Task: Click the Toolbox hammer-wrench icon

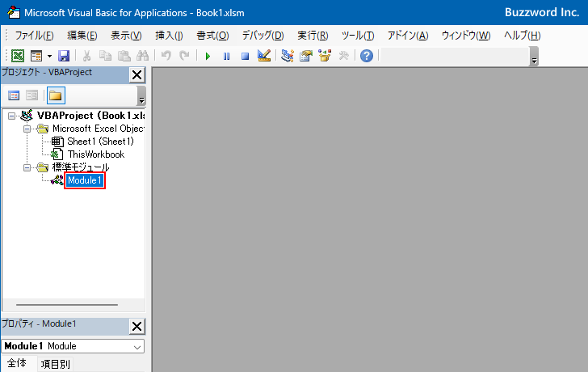Action: coord(343,56)
